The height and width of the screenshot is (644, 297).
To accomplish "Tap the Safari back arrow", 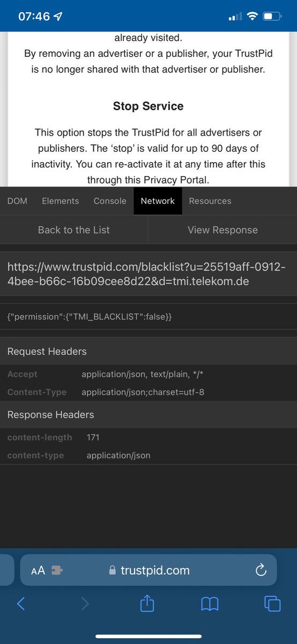I will tap(21, 604).
